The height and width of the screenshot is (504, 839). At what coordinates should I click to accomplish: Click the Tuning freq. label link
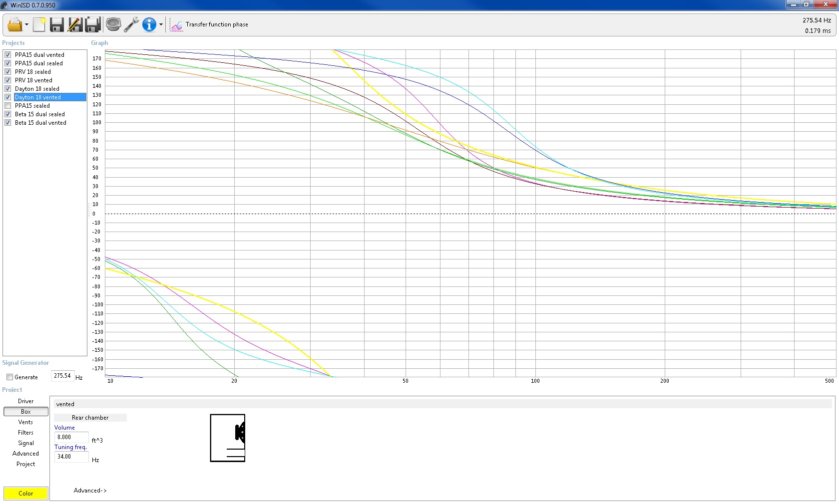point(70,447)
